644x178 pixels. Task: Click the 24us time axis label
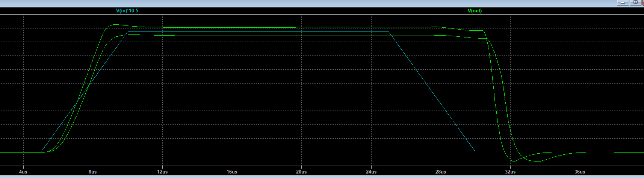tap(371, 172)
